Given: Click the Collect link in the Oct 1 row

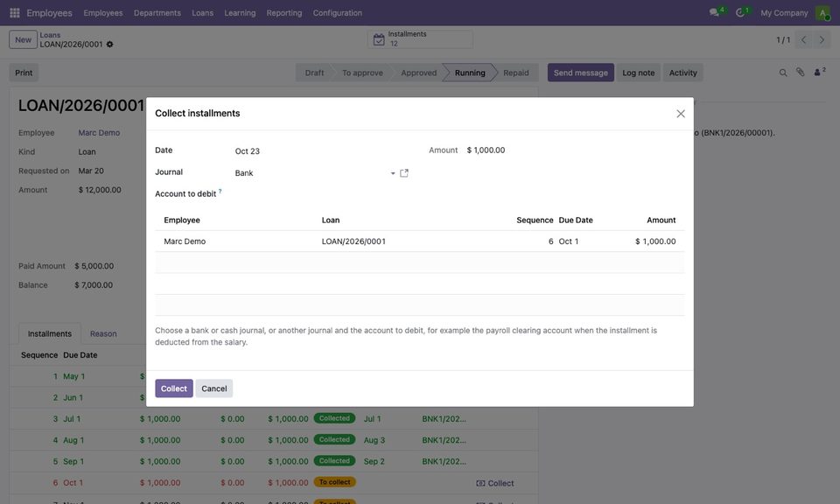Looking at the screenshot, I should click(495, 483).
